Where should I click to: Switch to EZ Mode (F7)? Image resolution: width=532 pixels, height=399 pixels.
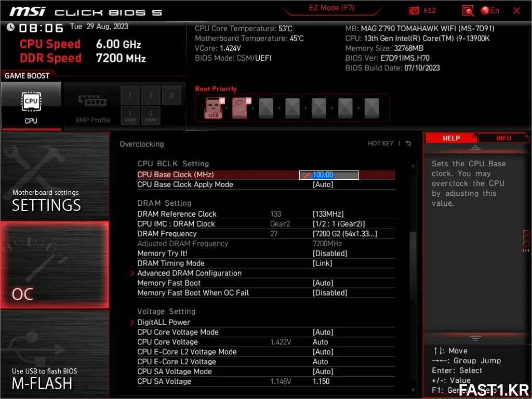[x=331, y=8]
